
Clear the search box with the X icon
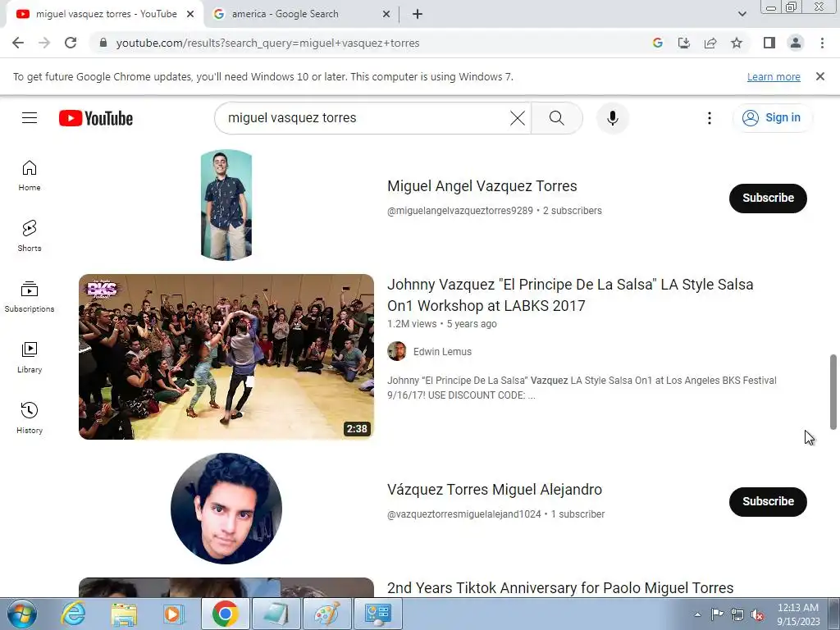[x=517, y=118]
